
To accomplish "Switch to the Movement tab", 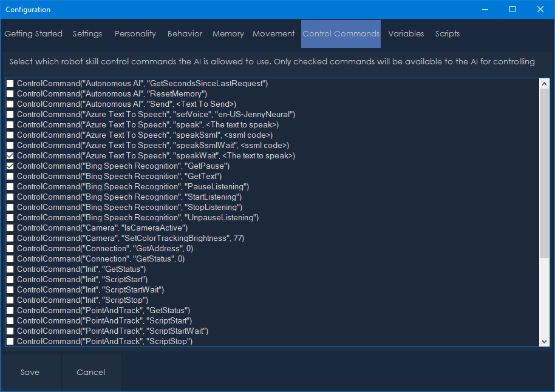I will (274, 34).
